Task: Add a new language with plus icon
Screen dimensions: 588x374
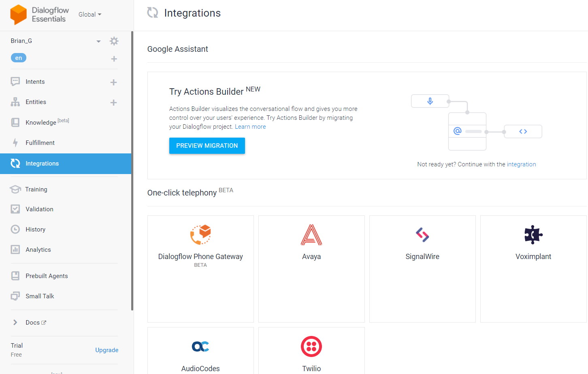Action: coord(114,59)
